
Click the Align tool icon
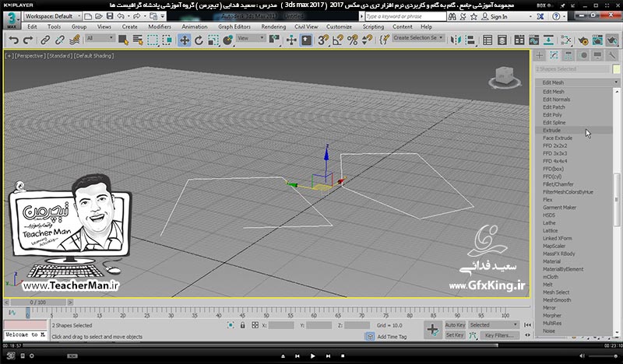[x=470, y=40]
